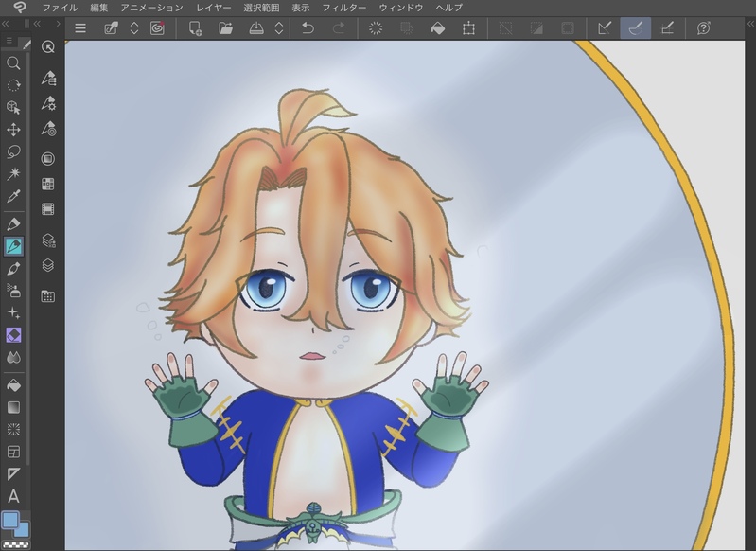Click the Scale/Rotate transform icon
Screen dimensions: 756x551
468,28
